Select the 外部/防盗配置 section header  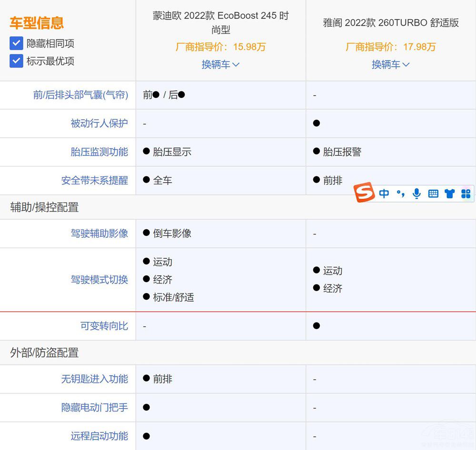click(x=44, y=353)
